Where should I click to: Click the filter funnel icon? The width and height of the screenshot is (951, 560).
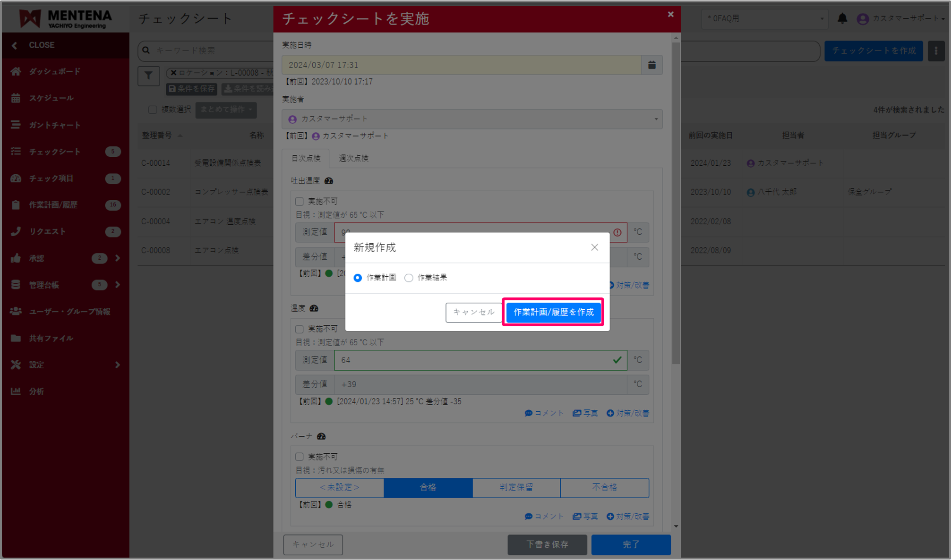(x=148, y=76)
